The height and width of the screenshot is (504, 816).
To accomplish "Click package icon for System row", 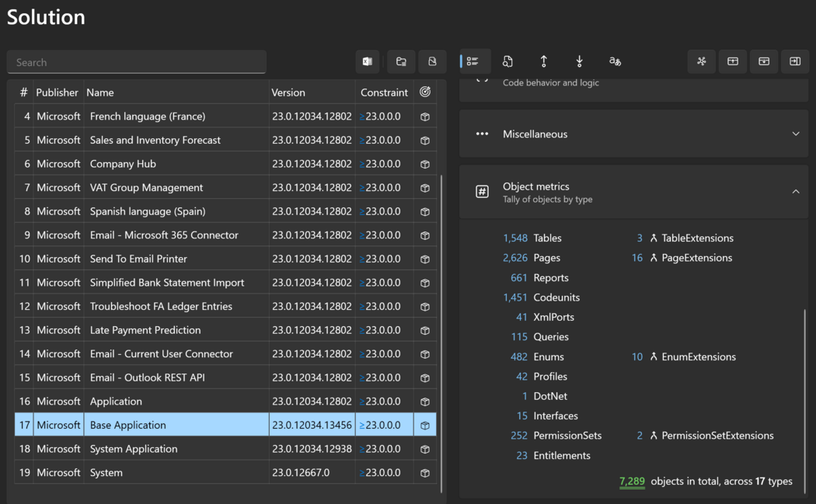I will [x=425, y=473].
